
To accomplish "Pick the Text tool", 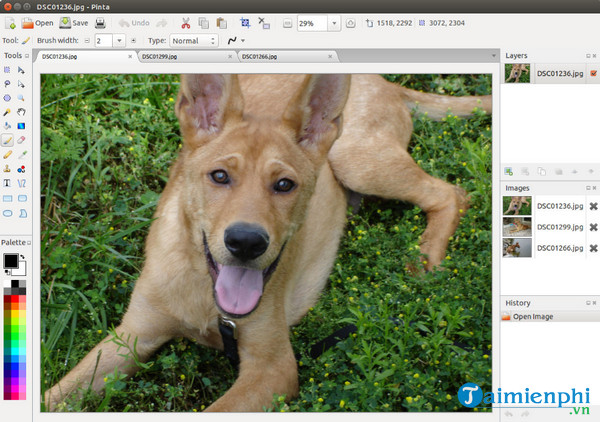I will pyautogui.click(x=8, y=184).
